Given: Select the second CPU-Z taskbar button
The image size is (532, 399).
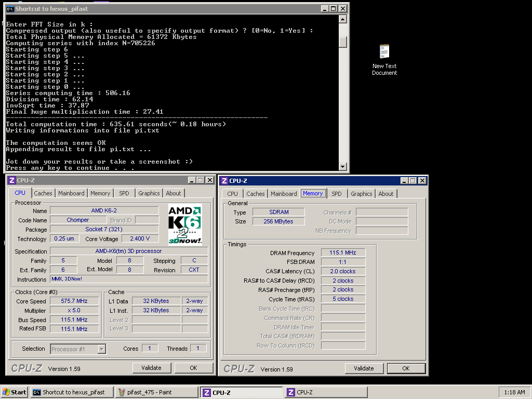Looking at the screenshot, I should tap(326, 392).
